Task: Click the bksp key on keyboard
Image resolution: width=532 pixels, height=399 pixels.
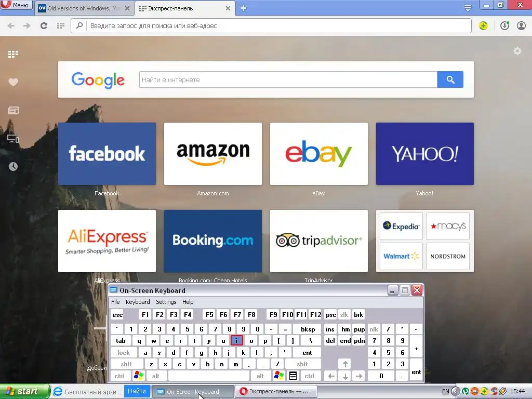Action: click(x=308, y=329)
